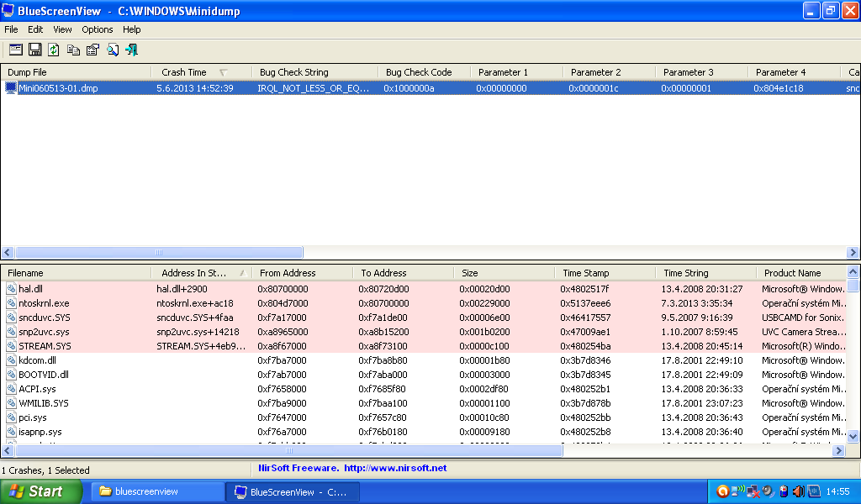Open the nirsoft.net link in status bar
This screenshot has height=504, width=861.
click(395, 468)
